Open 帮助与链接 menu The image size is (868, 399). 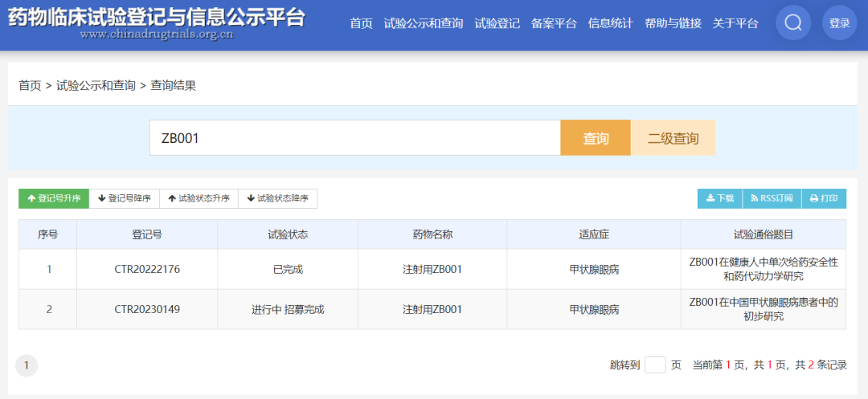click(673, 23)
